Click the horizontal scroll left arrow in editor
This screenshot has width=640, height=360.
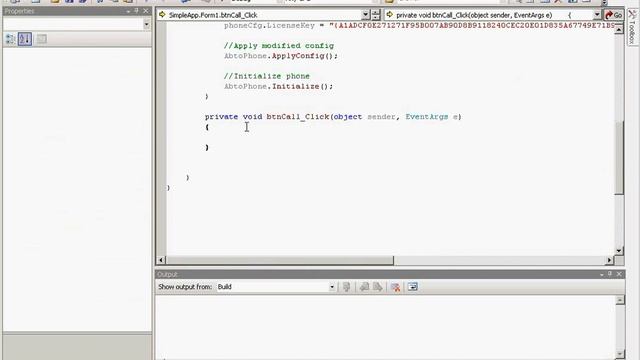click(x=161, y=260)
